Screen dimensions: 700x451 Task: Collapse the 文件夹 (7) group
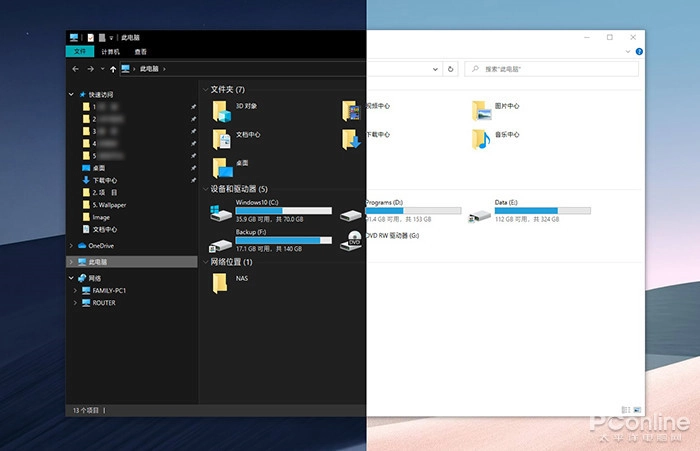pyautogui.click(x=205, y=89)
